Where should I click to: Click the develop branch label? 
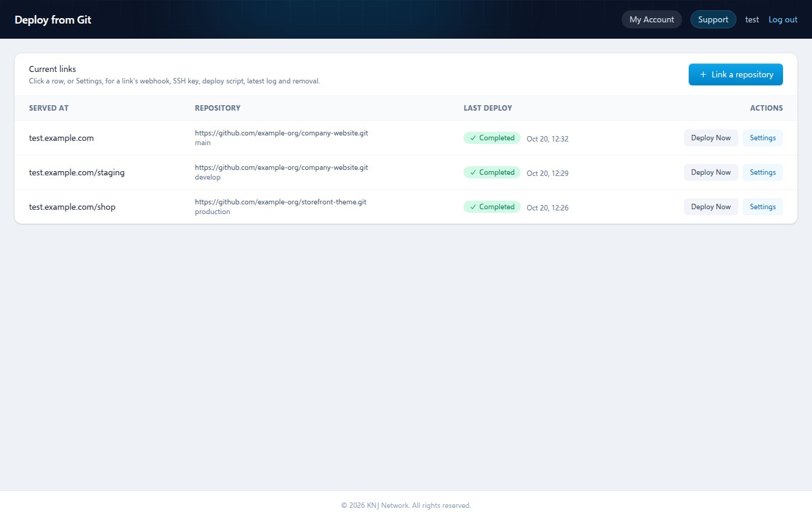coord(208,178)
